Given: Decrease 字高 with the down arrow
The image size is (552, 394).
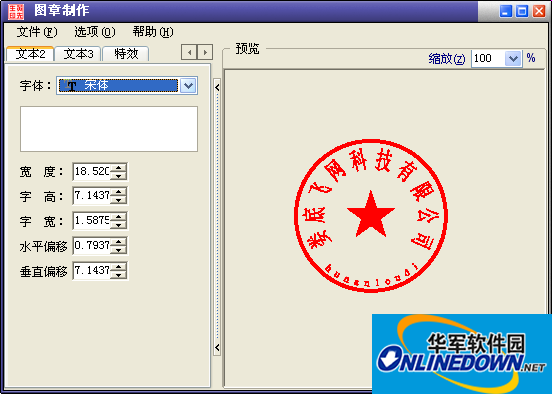Looking at the screenshot, I should (x=119, y=200).
